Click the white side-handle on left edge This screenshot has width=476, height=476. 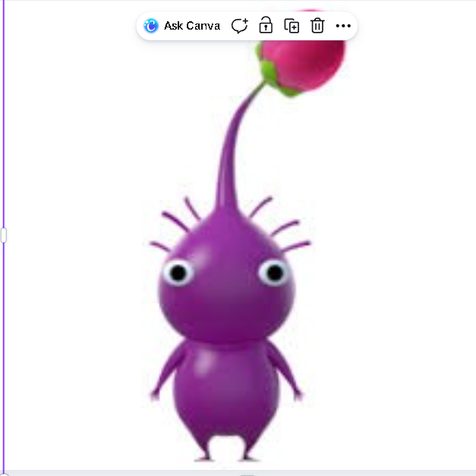point(4,235)
